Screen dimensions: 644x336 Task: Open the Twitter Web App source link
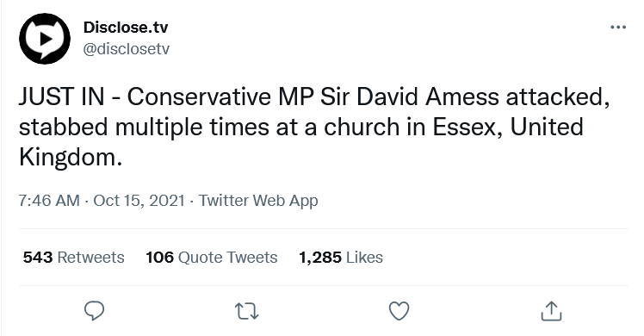coord(258,201)
